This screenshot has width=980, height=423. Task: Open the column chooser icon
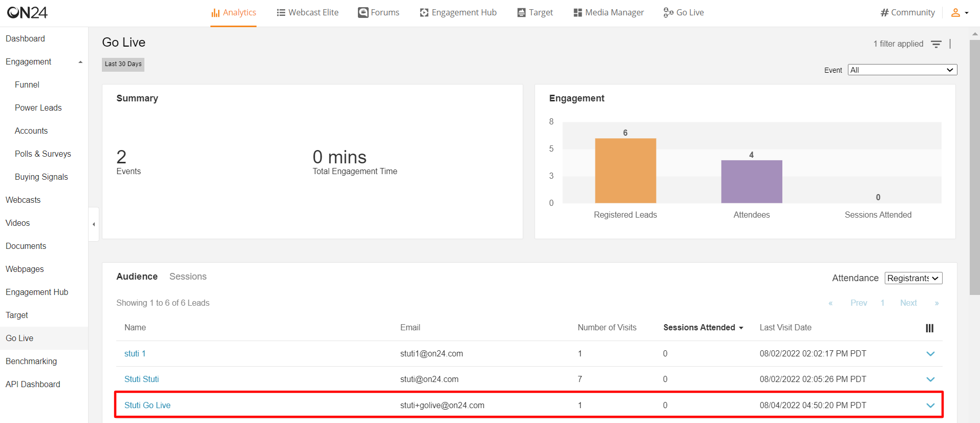point(930,328)
